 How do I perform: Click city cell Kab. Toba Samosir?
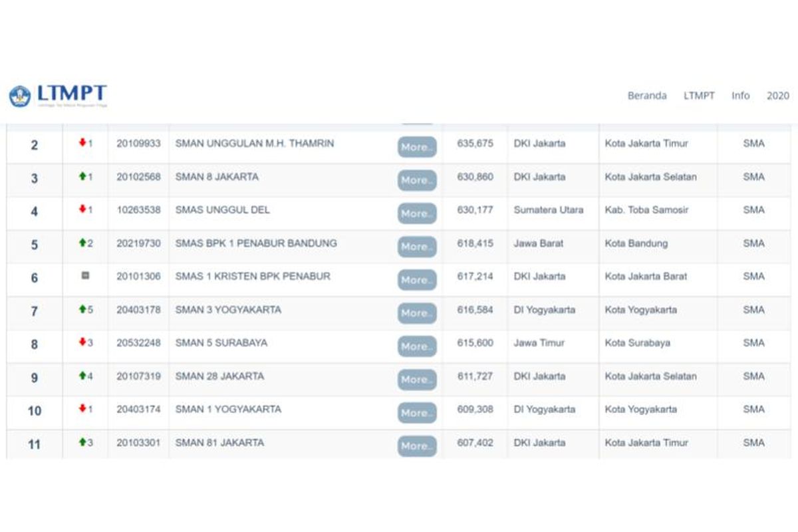pyautogui.click(x=646, y=209)
